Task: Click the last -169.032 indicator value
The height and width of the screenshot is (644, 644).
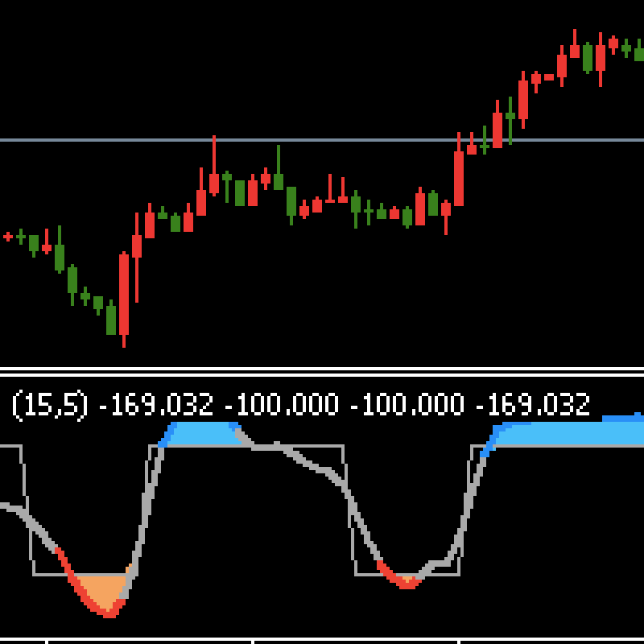Action: click(x=533, y=404)
